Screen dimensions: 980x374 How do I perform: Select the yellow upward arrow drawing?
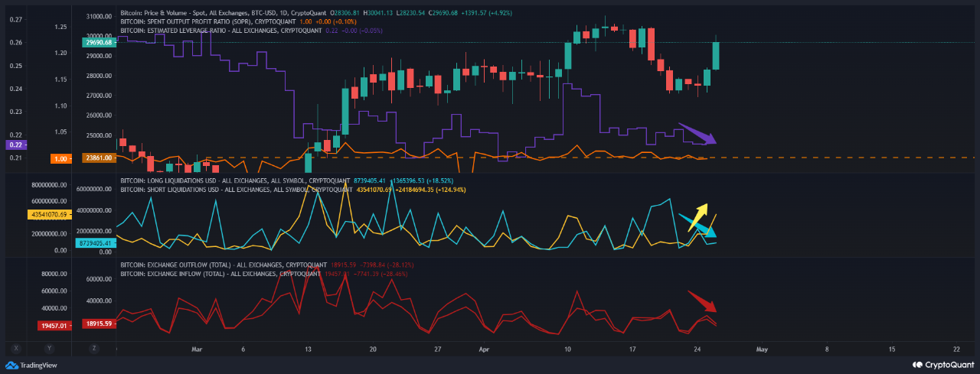click(x=697, y=216)
